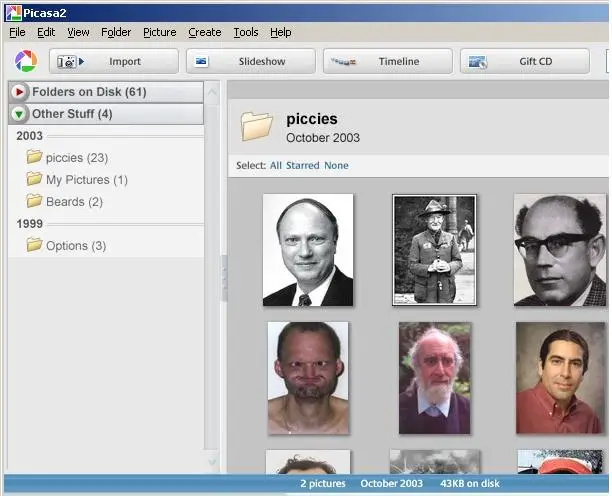612x496 pixels.
Task: Open the View menu
Action: pyautogui.click(x=78, y=32)
